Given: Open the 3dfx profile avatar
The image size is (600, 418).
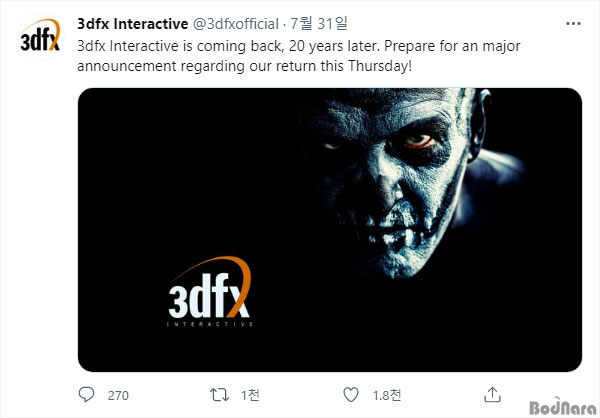Looking at the screenshot, I should pos(40,36).
